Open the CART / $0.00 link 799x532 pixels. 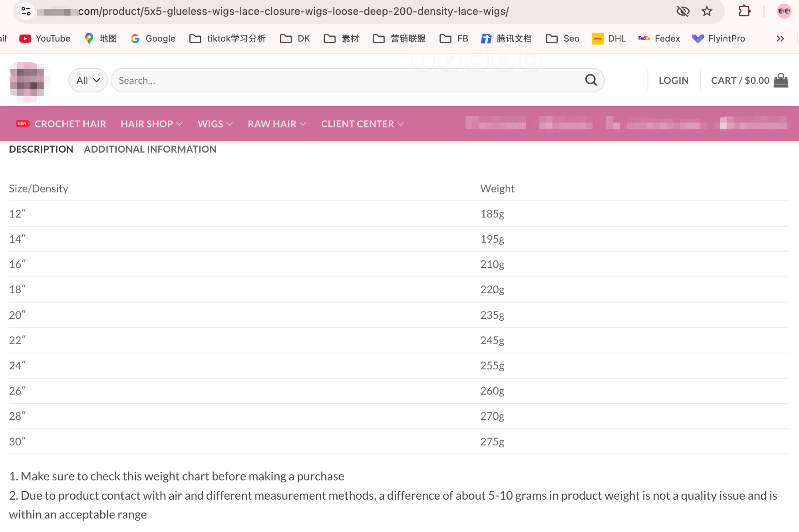[x=740, y=80]
